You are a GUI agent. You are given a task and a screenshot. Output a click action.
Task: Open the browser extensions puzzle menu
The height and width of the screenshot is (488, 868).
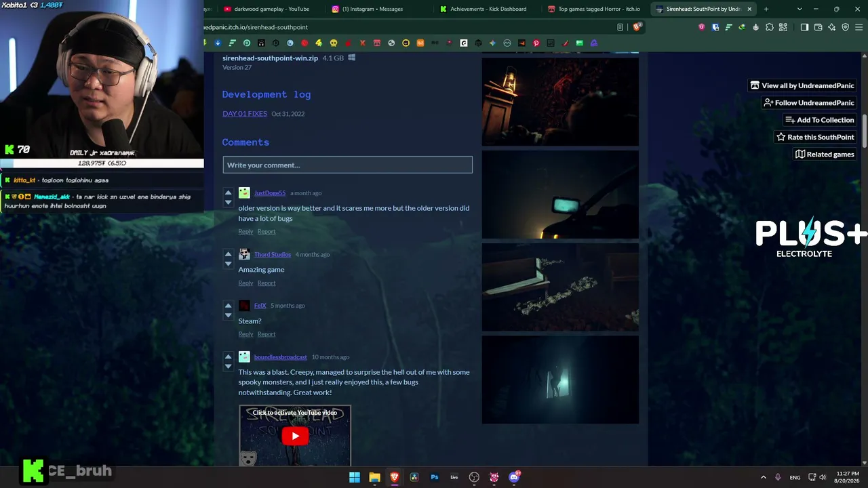(x=770, y=27)
